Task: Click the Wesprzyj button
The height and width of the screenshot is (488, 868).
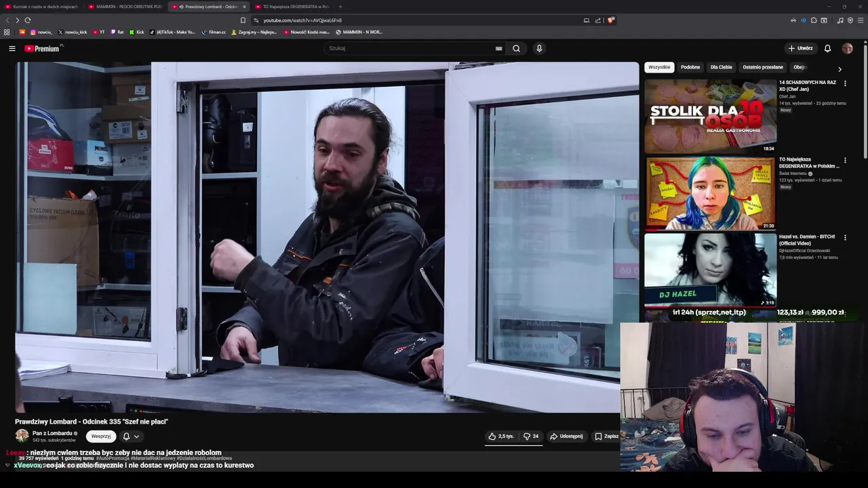Action: tap(101, 436)
